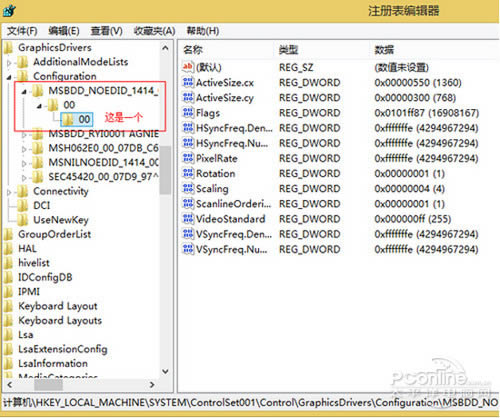
Task: Click the tree horizontal scrollbar thumb
Action: click(x=48, y=385)
